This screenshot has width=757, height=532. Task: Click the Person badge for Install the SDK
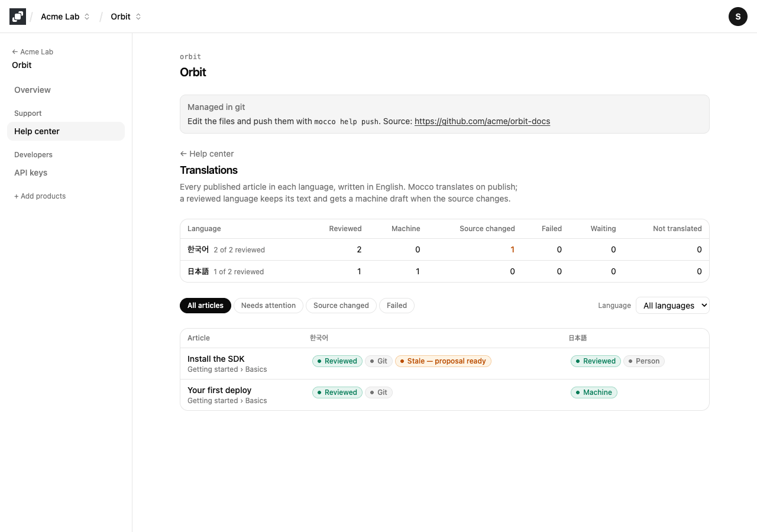point(644,361)
